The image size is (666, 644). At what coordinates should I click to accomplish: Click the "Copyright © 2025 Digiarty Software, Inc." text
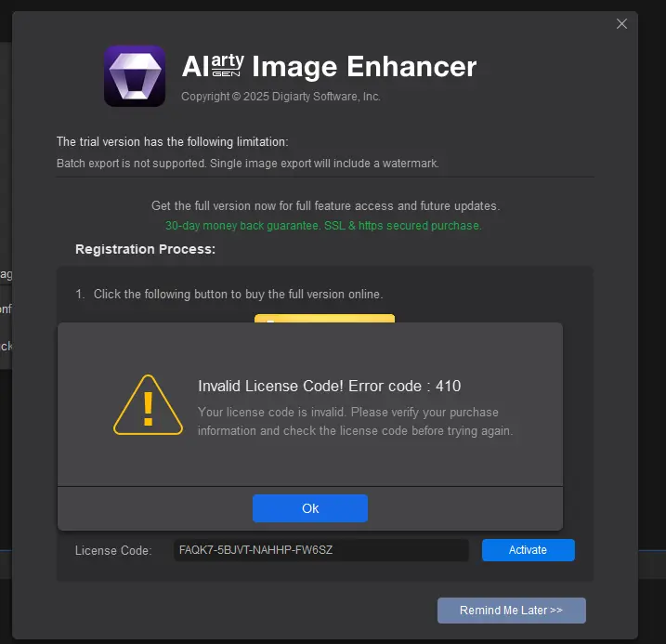pyautogui.click(x=281, y=97)
